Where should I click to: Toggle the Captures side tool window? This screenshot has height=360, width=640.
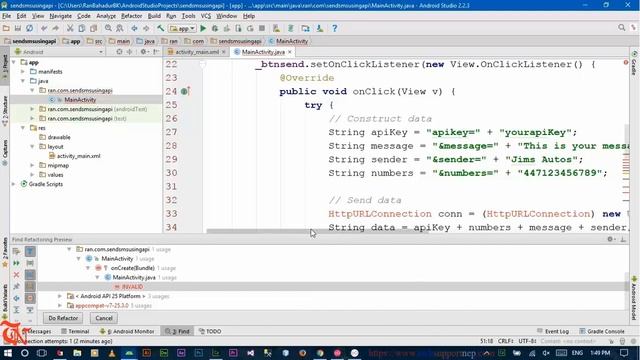click(x=4, y=152)
